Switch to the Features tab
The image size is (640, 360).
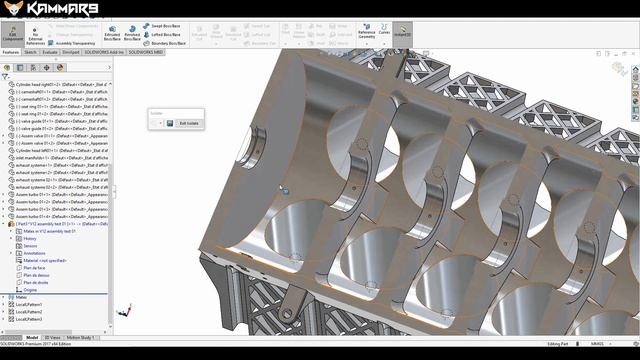click(x=11, y=52)
